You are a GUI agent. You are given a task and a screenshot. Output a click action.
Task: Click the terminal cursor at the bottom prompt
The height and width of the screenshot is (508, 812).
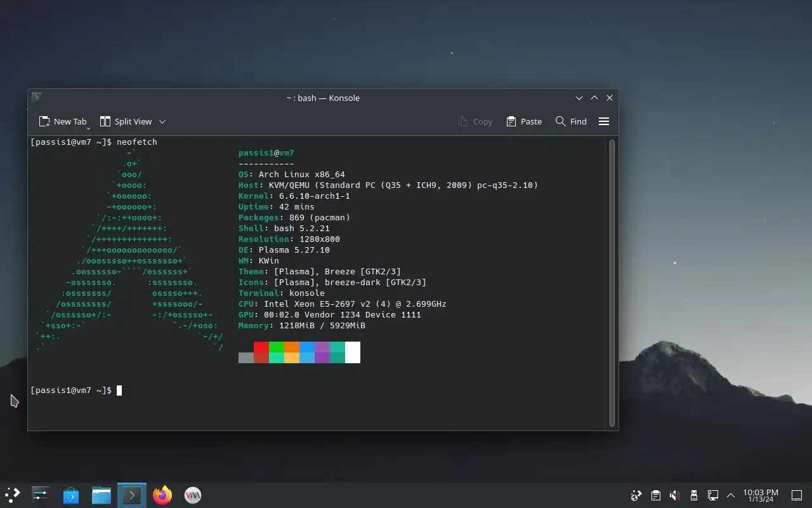point(119,391)
